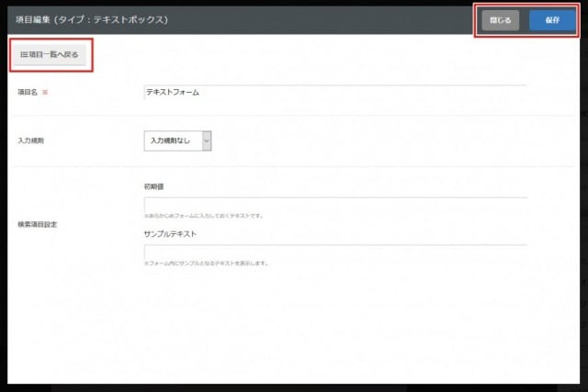This screenshot has width=588, height=392.
Task: Click the 閉じる close button
Action: pos(500,20)
